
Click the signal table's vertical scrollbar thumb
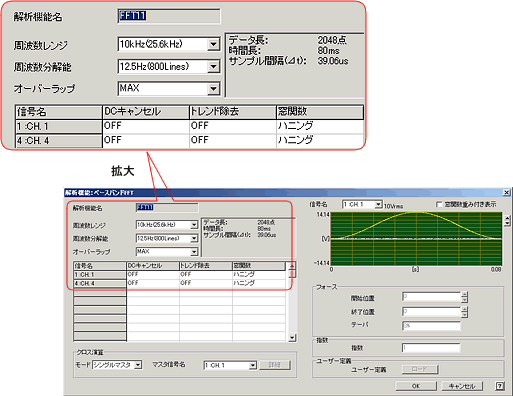(x=292, y=274)
